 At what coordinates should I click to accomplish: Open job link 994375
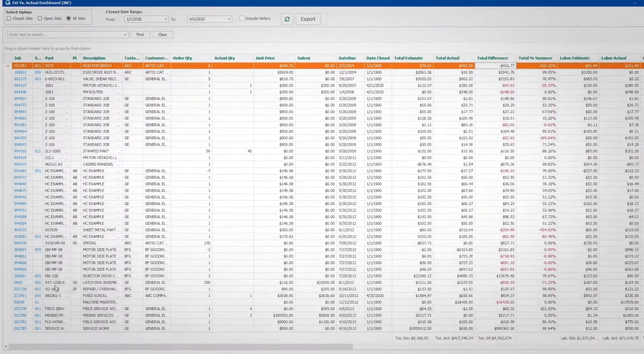tap(20, 164)
